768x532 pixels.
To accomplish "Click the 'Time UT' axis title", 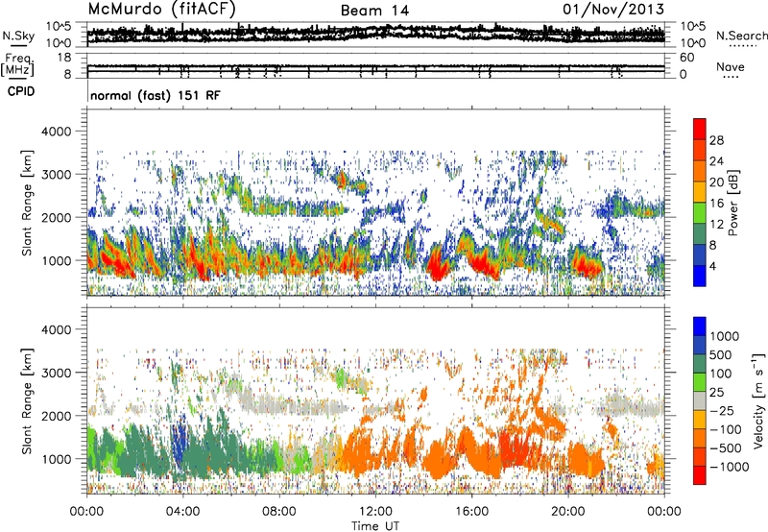I will tap(375, 525).
